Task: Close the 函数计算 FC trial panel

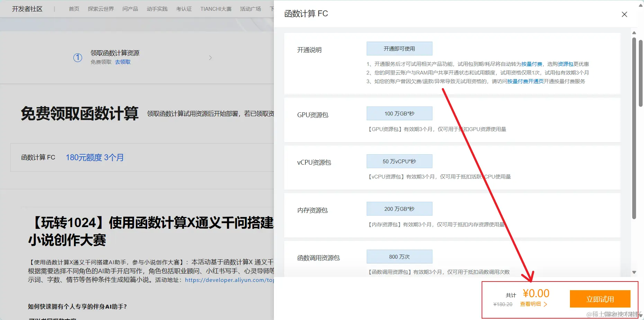Action: 624,14
